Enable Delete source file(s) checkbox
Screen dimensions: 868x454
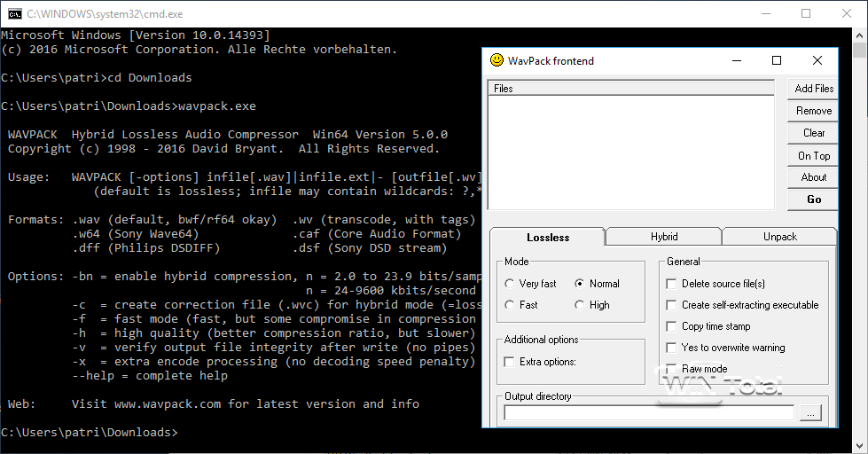tap(672, 284)
